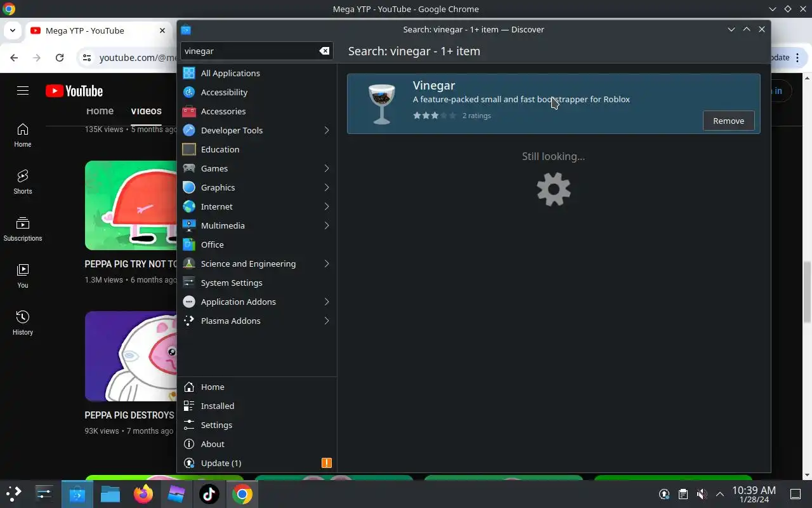Click the Graphics category icon
Screen dimensions: 812x508
[188, 187]
